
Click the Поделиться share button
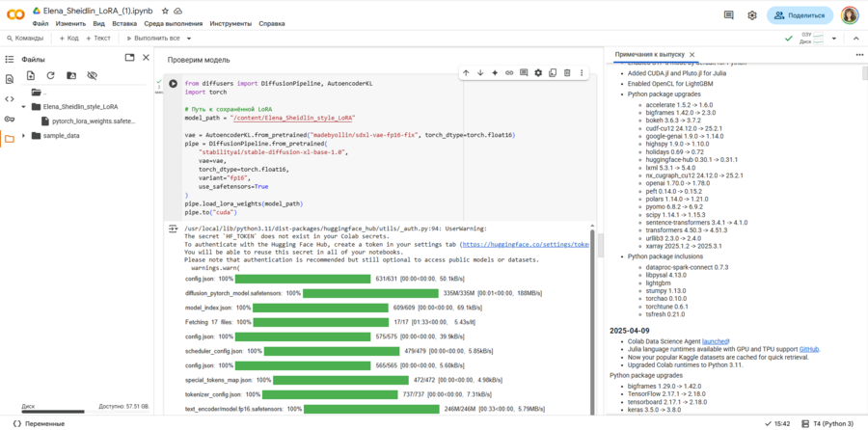coord(800,15)
